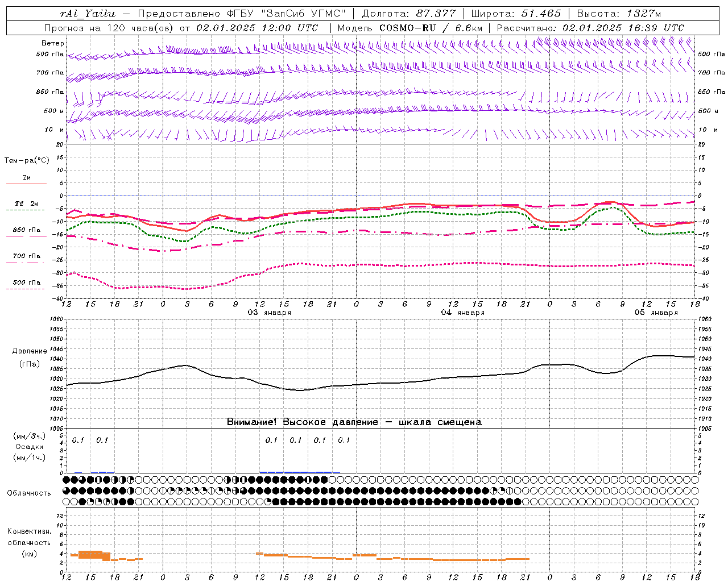
Task: Select the (мм/3ч.) precipitation unit label
Action: pyautogui.click(x=30, y=436)
